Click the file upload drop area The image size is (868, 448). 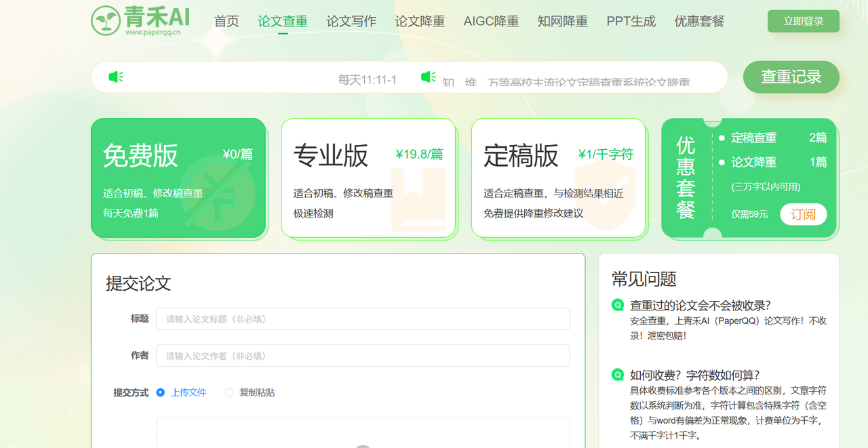pos(363,433)
